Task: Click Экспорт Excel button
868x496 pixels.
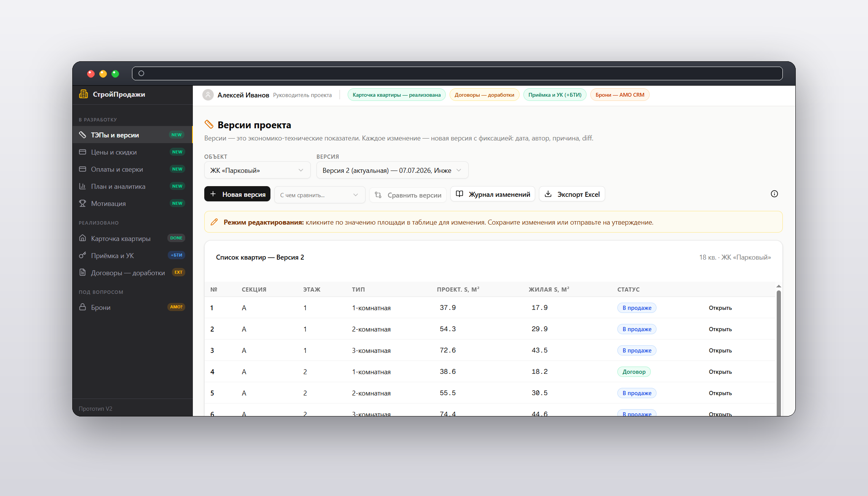Action: coord(572,194)
